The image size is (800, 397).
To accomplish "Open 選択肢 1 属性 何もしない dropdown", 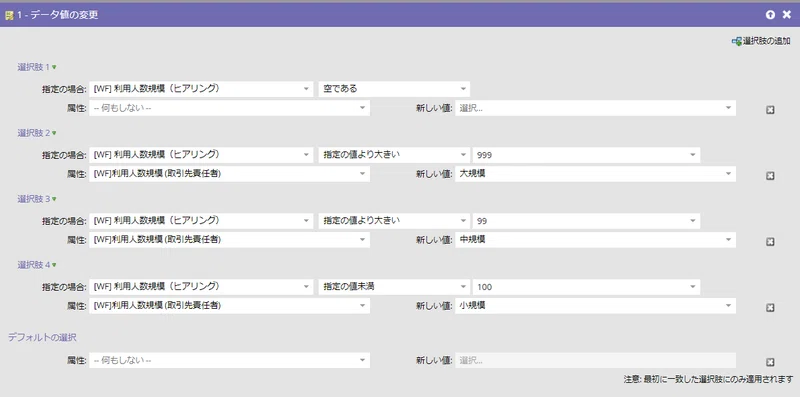I will point(229,108).
